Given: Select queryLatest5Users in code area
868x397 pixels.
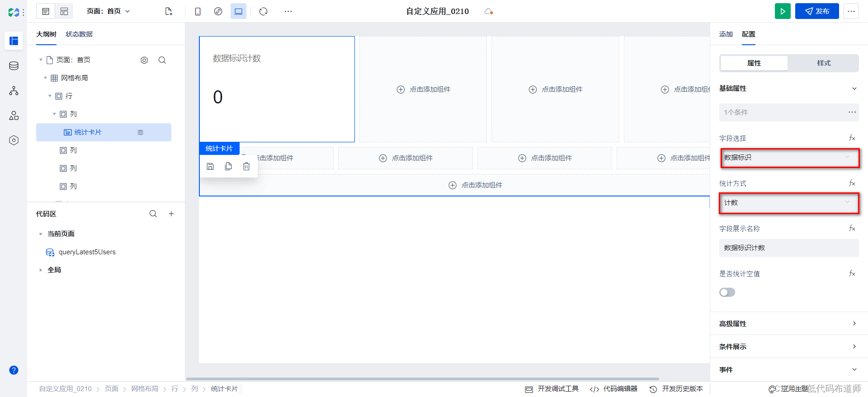Looking at the screenshot, I should pyautogui.click(x=87, y=252).
